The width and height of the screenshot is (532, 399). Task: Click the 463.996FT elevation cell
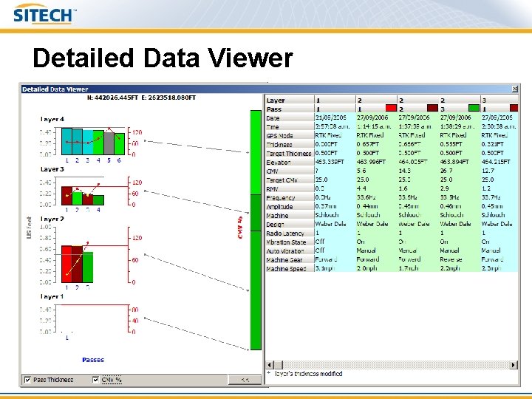click(376, 162)
